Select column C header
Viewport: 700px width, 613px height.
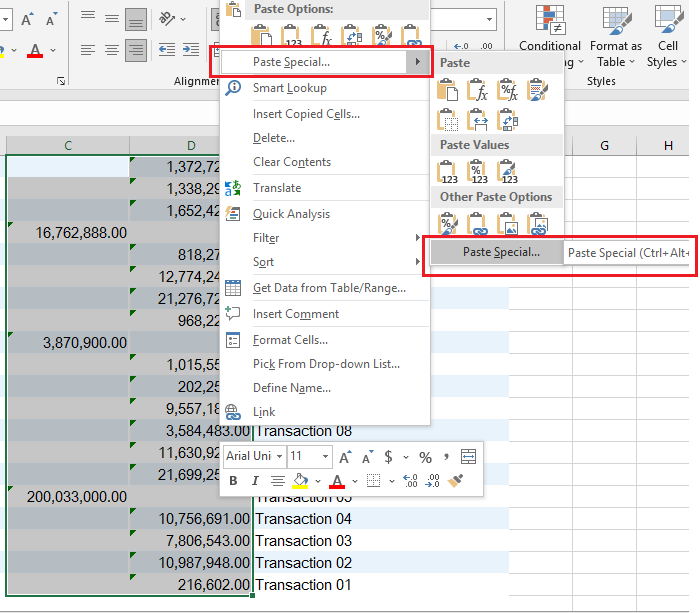point(68,146)
